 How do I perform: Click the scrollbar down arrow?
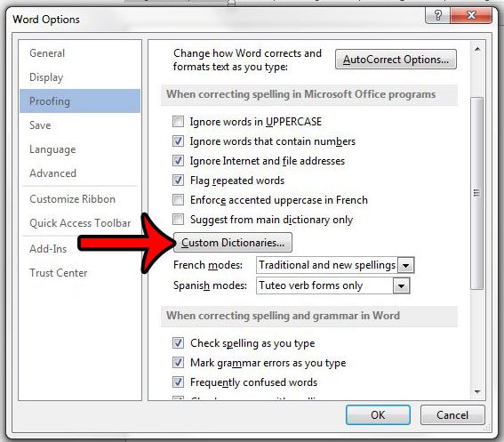[x=477, y=392]
